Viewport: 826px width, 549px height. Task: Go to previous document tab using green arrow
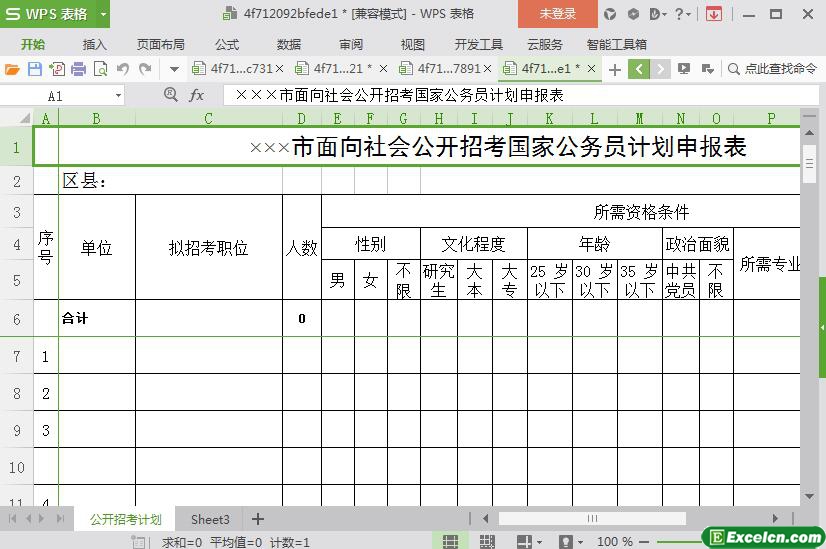click(638, 69)
